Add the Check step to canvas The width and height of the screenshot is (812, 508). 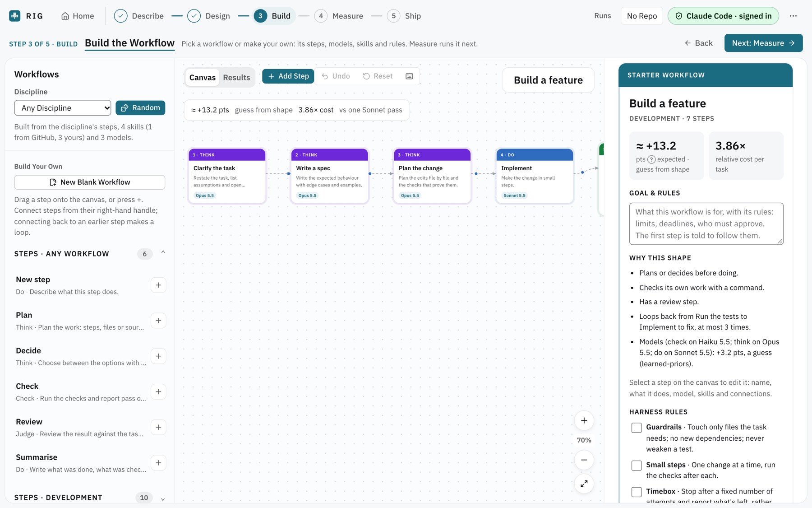158,392
